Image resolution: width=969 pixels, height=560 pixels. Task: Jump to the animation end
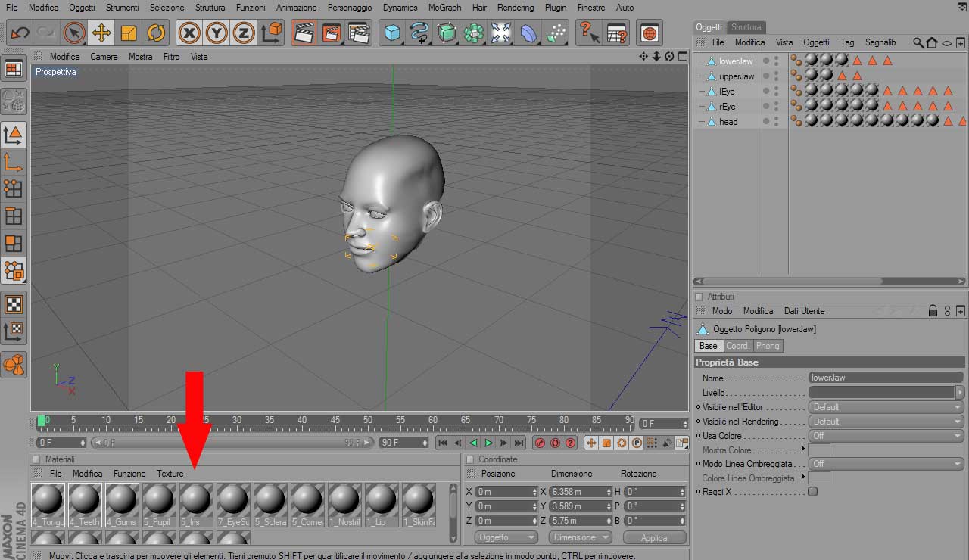519,443
